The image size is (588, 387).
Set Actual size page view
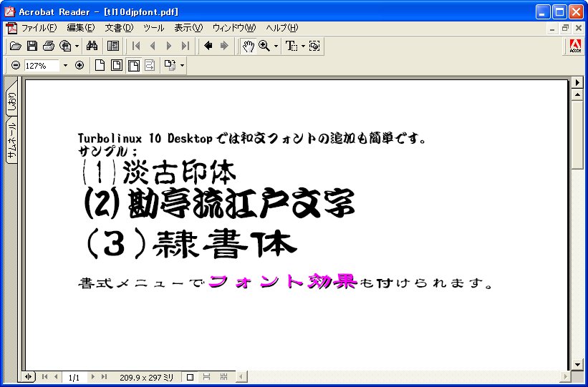point(100,66)
